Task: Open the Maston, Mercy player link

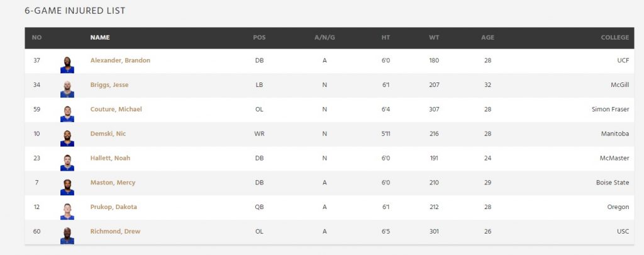Action: coord(113,183)
